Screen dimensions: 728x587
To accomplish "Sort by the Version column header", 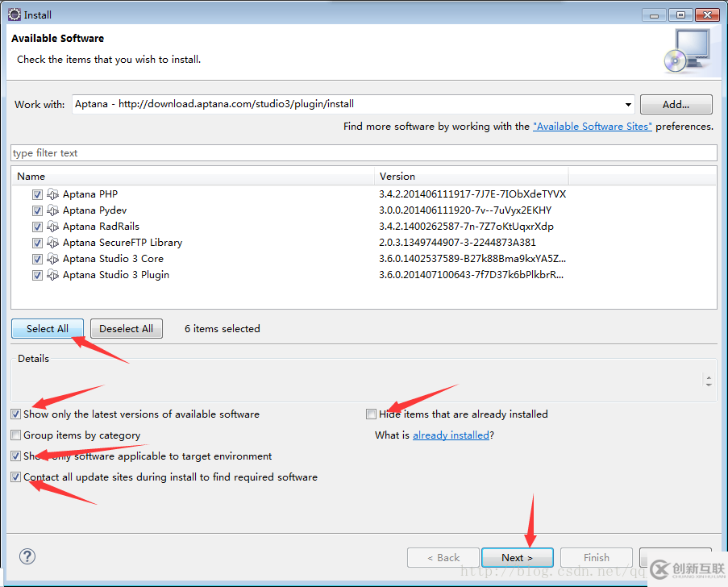I will click(x=472, y=177).
